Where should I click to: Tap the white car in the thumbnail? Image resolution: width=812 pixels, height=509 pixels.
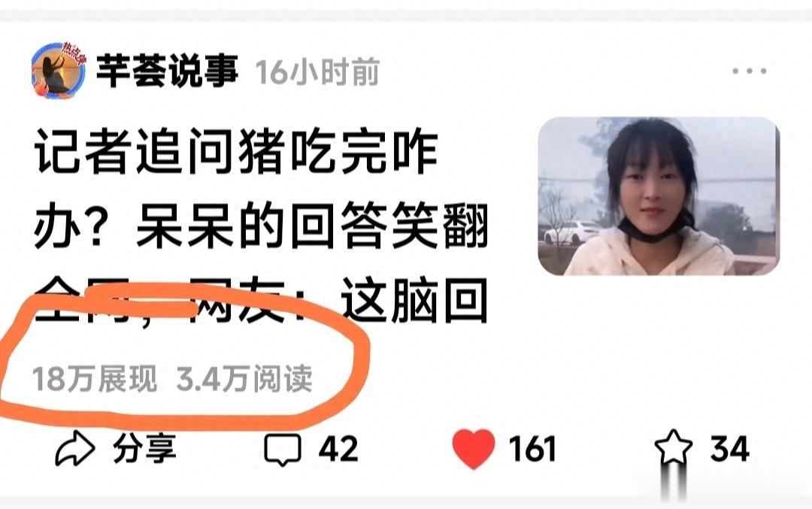coord(571,233)
